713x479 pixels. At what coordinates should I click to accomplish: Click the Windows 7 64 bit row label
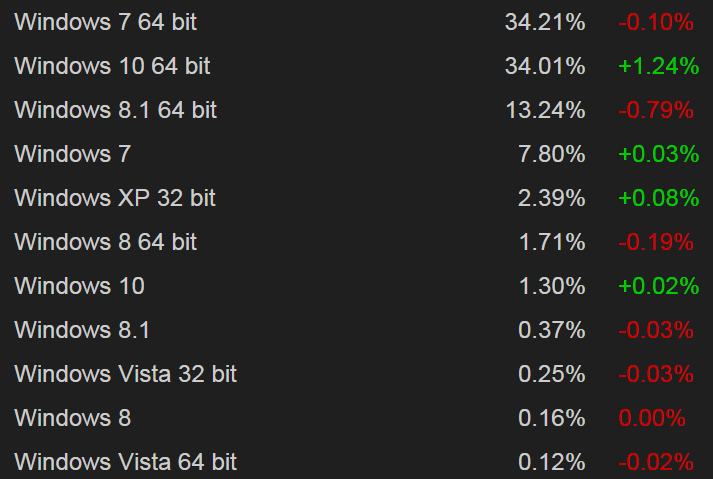106,22
